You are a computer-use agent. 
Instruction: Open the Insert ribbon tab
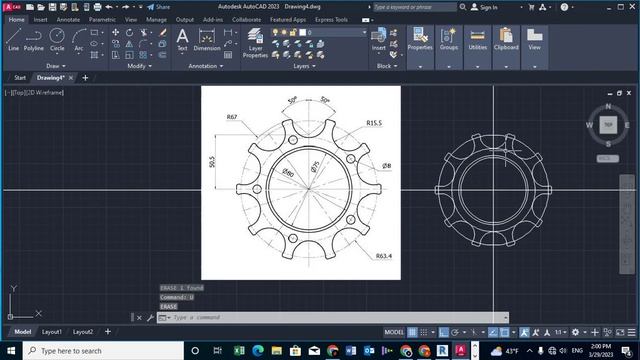[x=40, y=20]
